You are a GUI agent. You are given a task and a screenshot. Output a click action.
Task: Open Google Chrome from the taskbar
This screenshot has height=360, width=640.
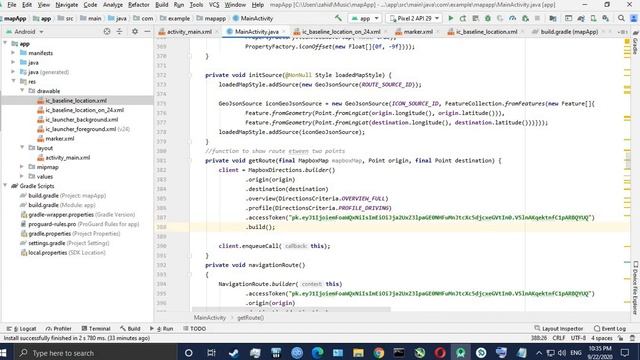click(379, 353)
